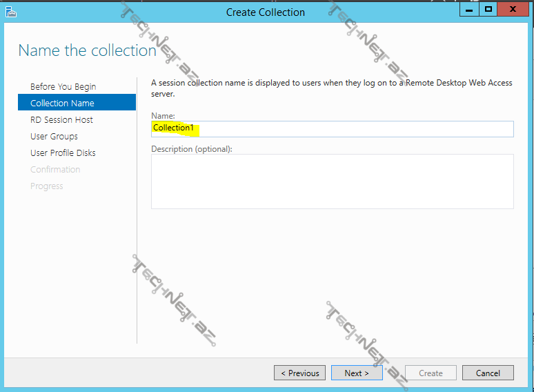Jump to the User Groups step
Image resolution: width=534 pixels, height=392 pixels.
tap(54, 136)
